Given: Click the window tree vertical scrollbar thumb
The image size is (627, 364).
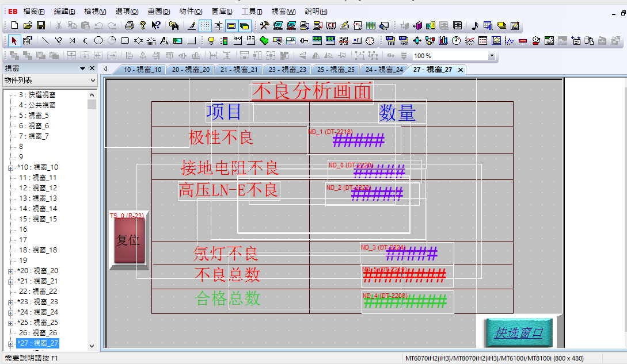Looking at the screenshot, I should point(92,104).
